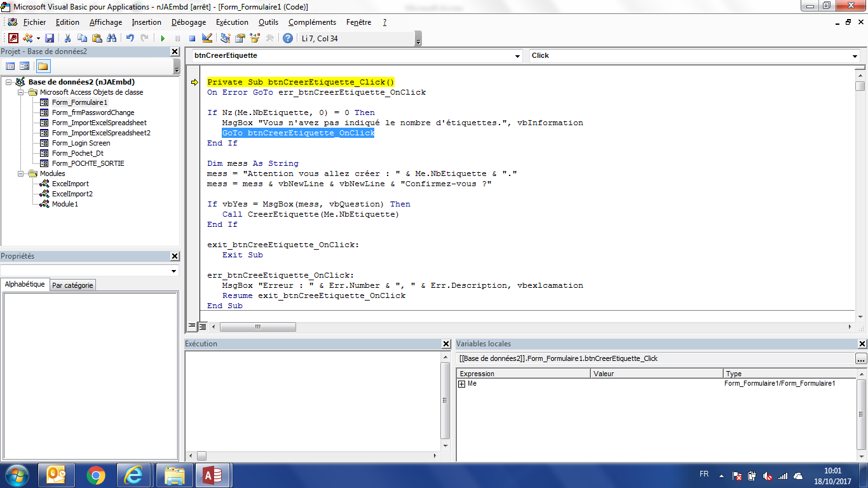
Task: Select the Alphabétique properties tab
Action: (x=25, y=285)
